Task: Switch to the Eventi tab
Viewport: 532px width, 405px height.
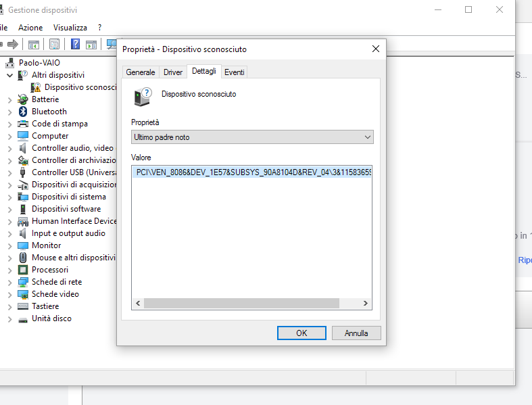Action: [x=235, y=72]
